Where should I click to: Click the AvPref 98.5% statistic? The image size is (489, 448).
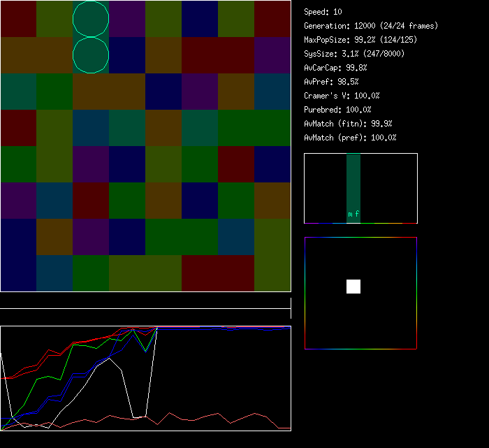coord(330,82)
